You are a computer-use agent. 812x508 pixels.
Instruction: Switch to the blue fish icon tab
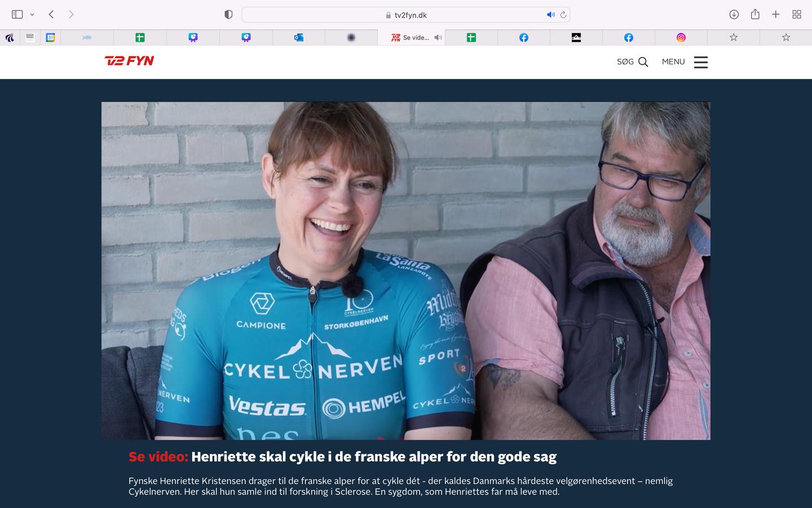pos(87,38)
